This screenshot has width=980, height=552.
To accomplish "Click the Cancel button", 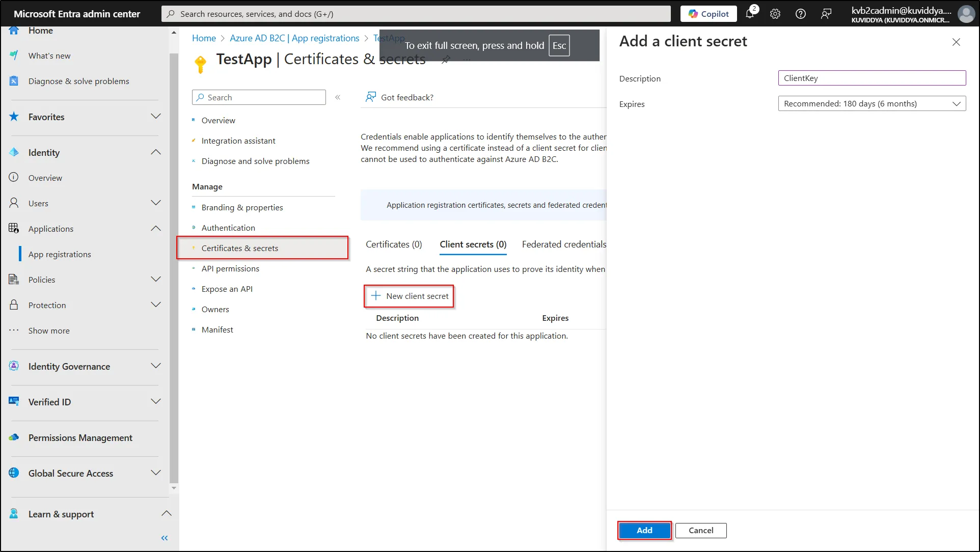I will click(701, 530).
